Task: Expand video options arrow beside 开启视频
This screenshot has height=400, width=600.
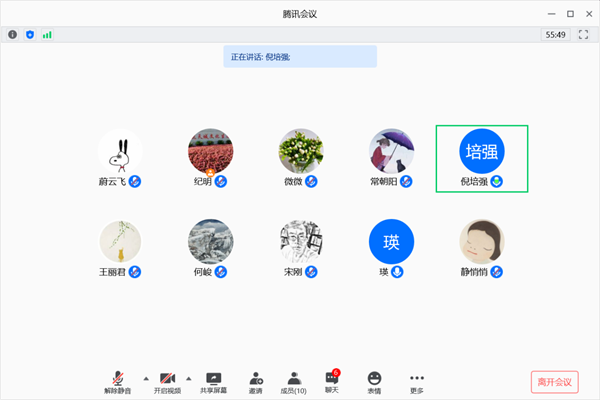Action: 188,378
